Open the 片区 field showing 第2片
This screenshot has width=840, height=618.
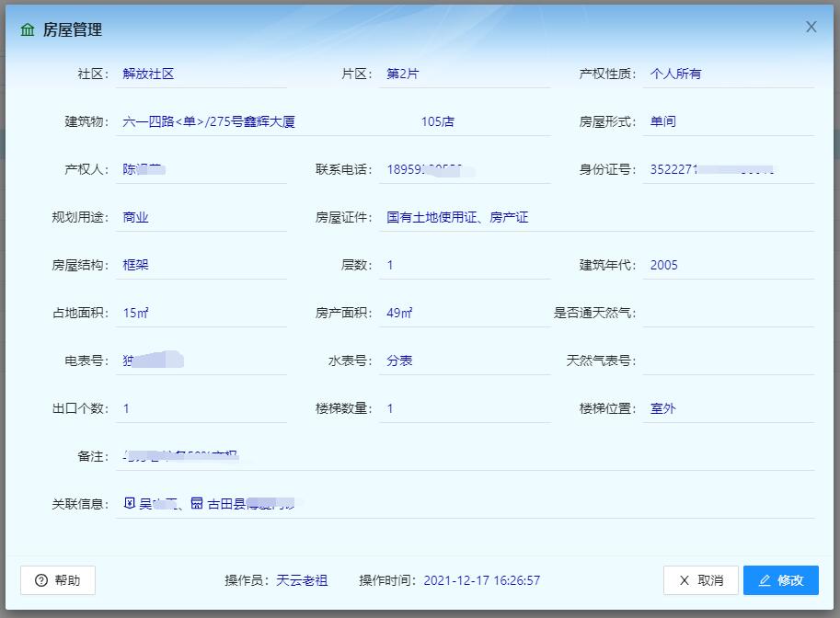(464, 74)
